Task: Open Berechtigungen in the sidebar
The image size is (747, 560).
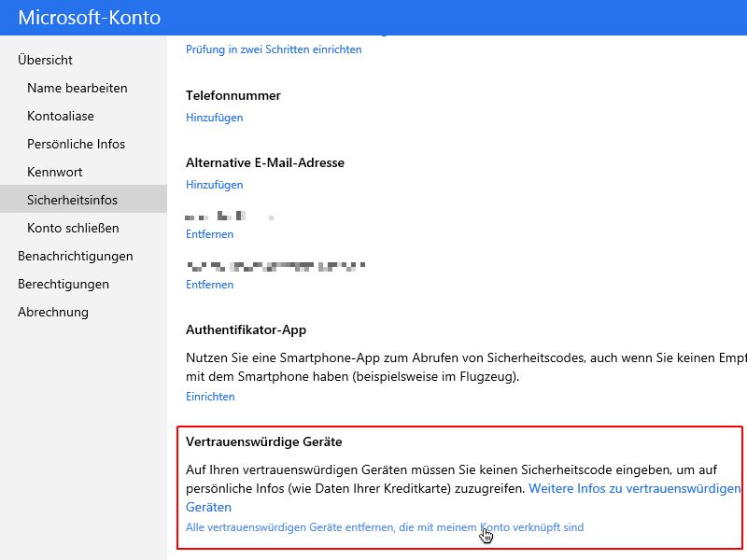Action: pyautogui.click(x=63, y=285)
